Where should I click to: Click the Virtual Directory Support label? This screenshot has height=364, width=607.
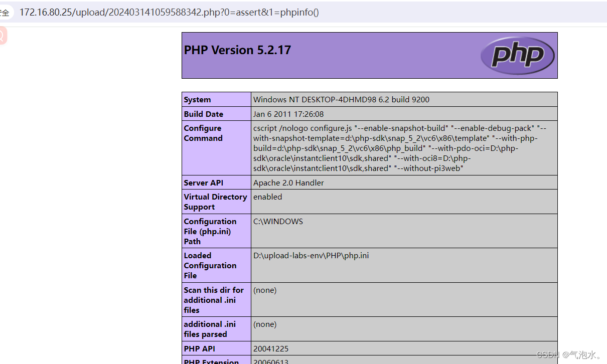215,202
